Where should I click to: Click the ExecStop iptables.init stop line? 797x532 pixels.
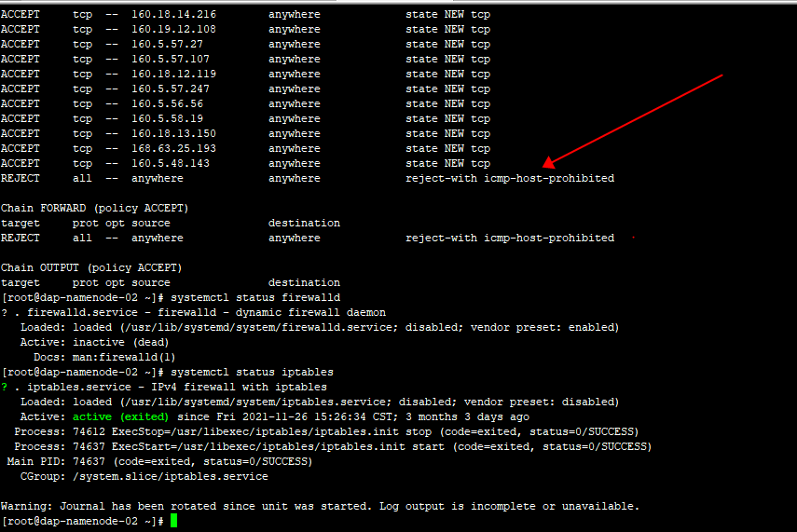pyautogui.click(x=326, y=432)
